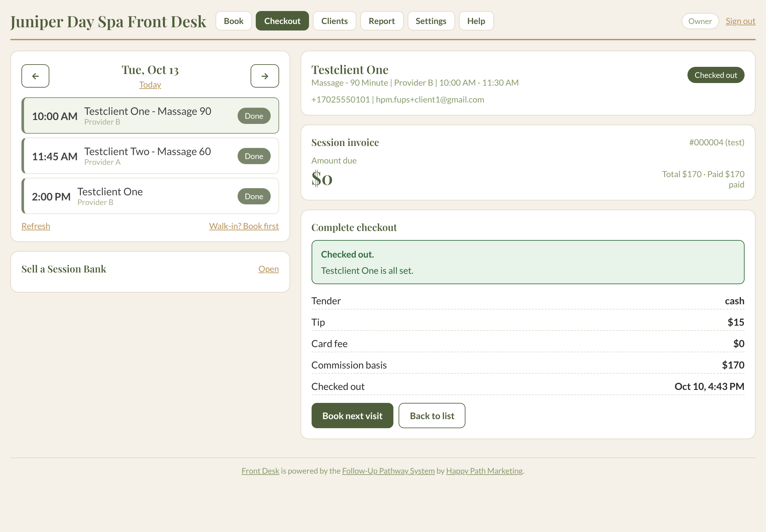Click the client contact line with hpm.fups+client1@gmail.com
This screenshot has height=532, width=766.
coord(398,100)
